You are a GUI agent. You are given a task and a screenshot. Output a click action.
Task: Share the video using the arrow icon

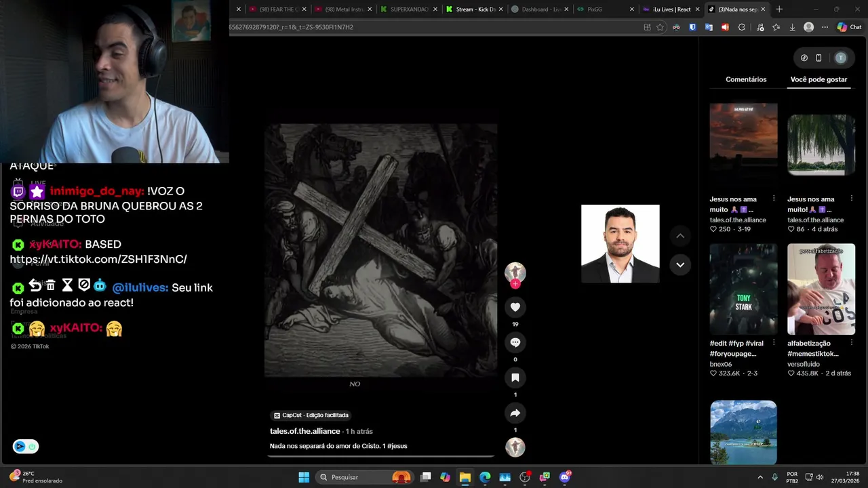(x=515, y=413)
